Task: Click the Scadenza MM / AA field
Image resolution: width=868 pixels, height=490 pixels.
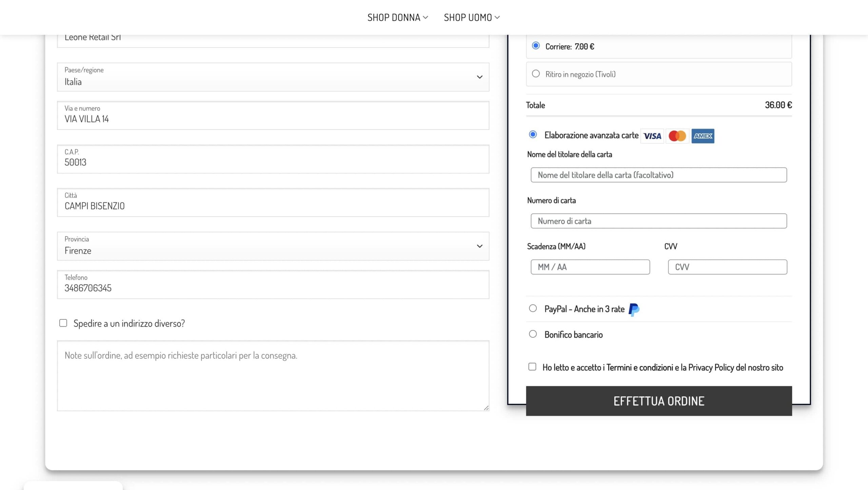Action: point(590,267)
